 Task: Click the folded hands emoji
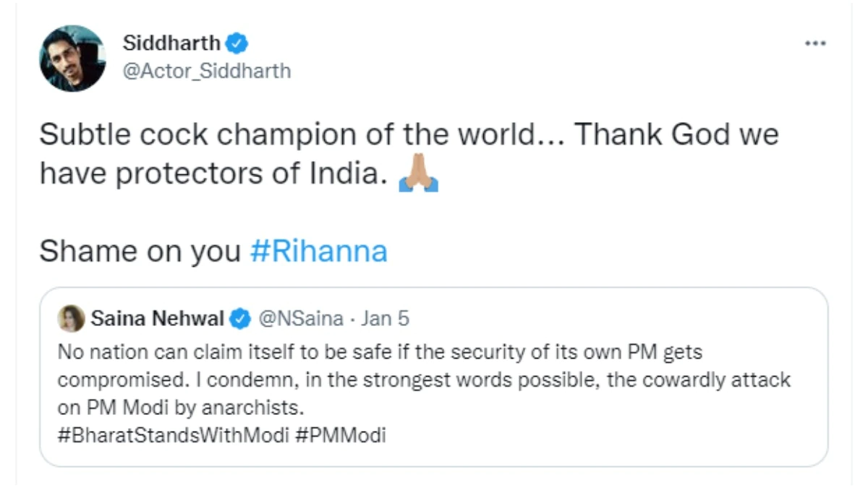click(x=418, y=177)
